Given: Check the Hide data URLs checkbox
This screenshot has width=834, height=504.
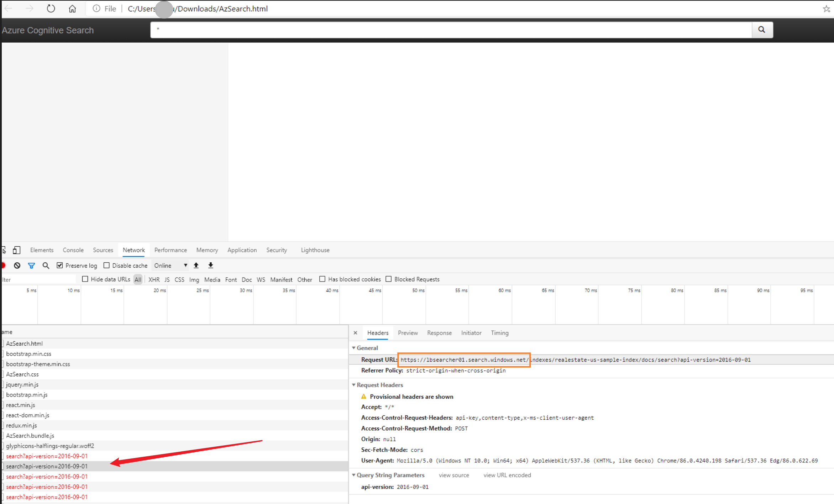Looking at the screenshot, I should pyautogui.click(x=85, y=279).
